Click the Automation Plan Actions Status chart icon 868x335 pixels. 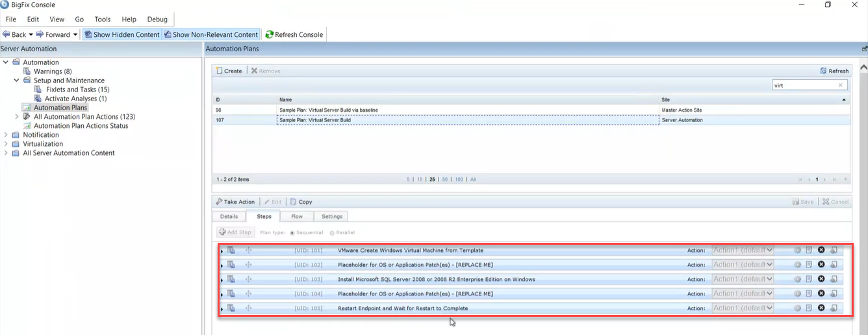[27, 126]
